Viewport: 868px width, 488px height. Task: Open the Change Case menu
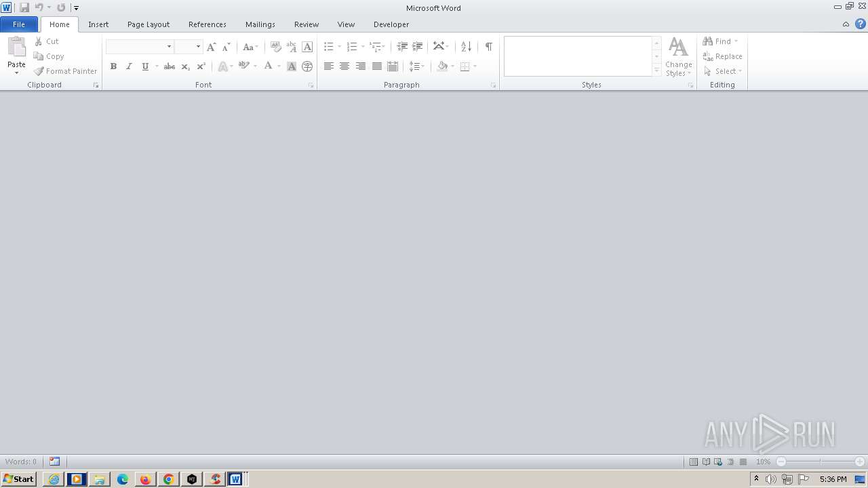(x=250, y=47)
